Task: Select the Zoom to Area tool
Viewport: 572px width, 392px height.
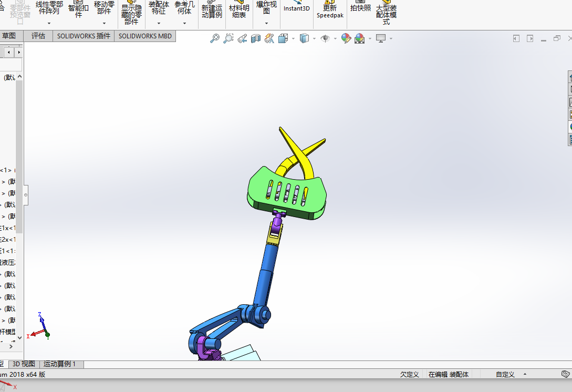Action: click(228, 38)
